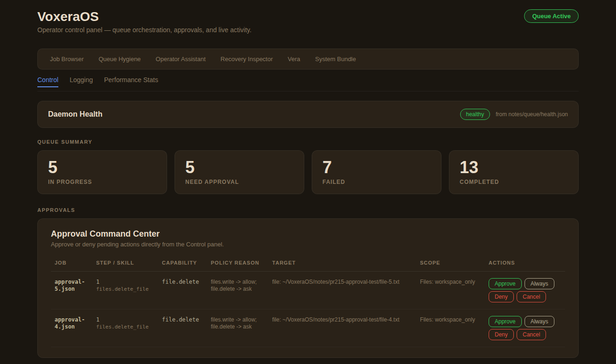The width and height of the screenshot is (616, 364).
Task: Click file.delete capability in approval-4 row
Action: coord(181,320)
